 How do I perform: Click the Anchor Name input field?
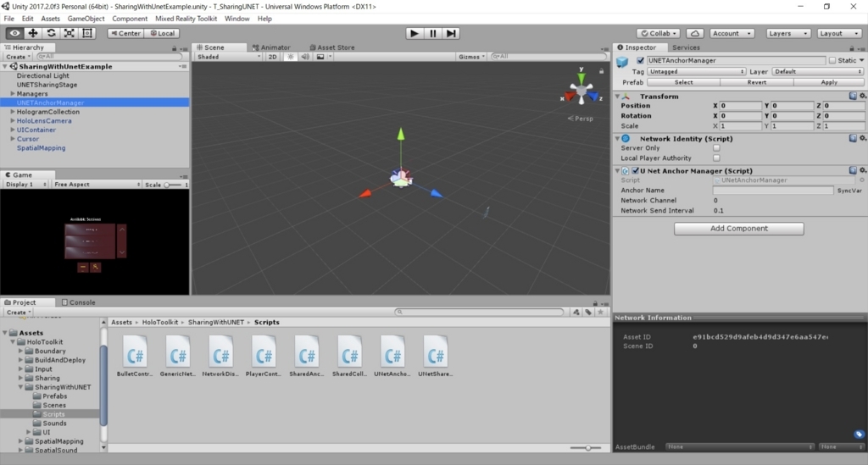tap(773, 191)
